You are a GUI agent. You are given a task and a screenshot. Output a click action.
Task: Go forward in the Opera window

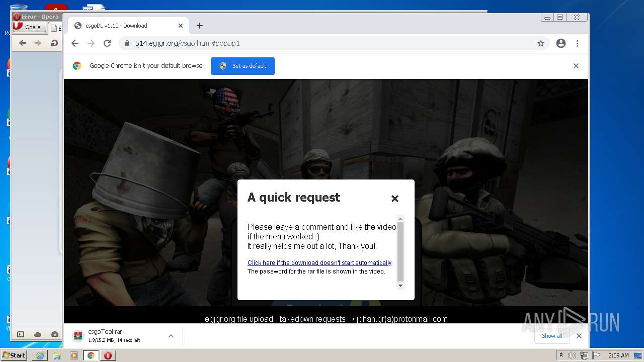tap(38, 43)
